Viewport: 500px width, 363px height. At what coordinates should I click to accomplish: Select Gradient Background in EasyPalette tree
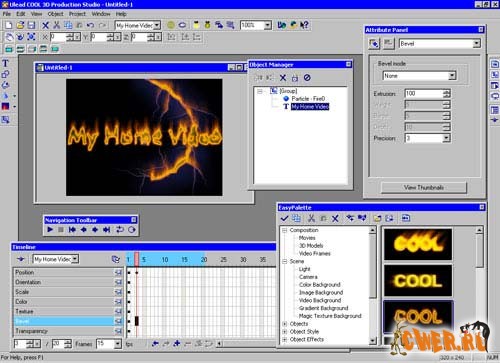(323, 308)
